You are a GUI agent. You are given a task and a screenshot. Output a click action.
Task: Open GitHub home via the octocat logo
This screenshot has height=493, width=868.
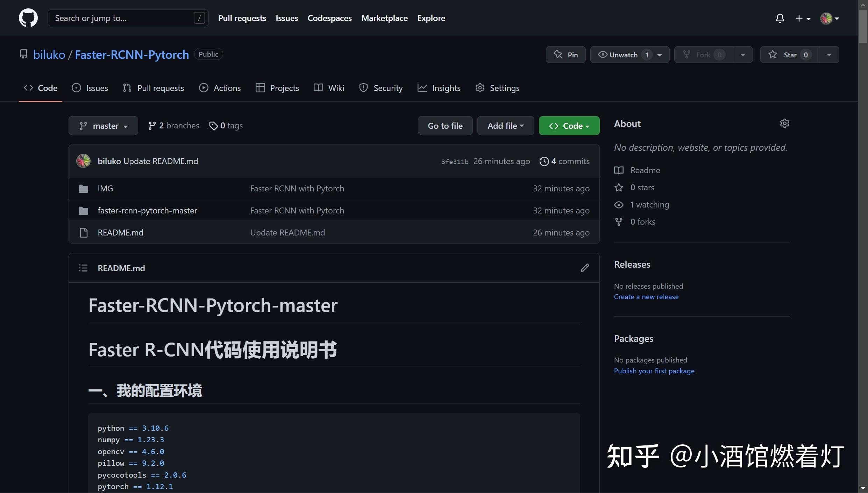point(28,17)
